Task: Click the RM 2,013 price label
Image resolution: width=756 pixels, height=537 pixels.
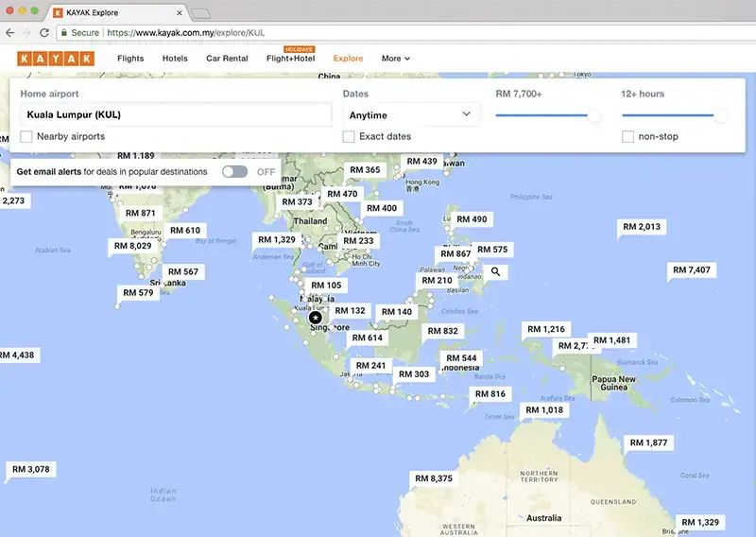Action: click(x=642, y=227)
